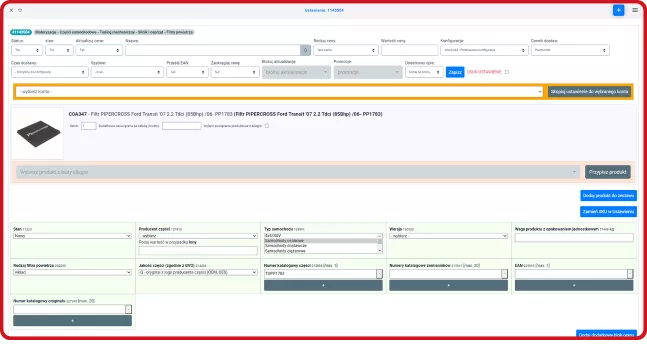Click the Zapisz button
This screenshot has height=364, width=647.
tap(455, 72)
